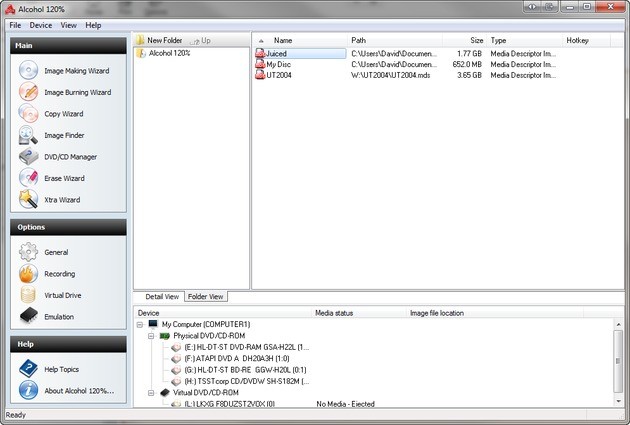Collapse the Physical DVD/CD-ROM node
This screenshot has height=425, width=630.
(x=151, y=336)
